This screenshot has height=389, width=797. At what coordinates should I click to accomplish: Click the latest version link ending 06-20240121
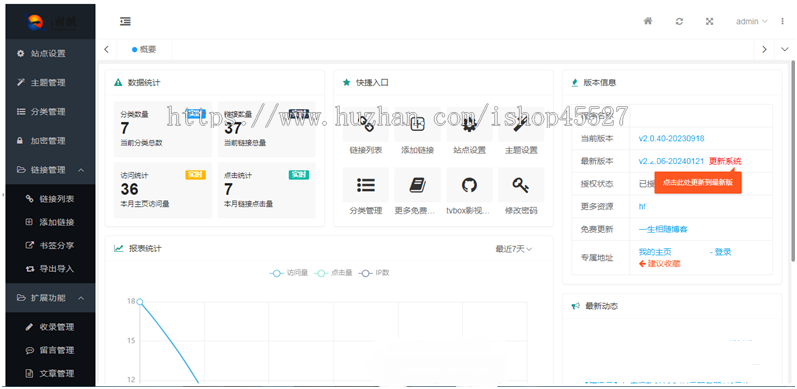coord(671,161)
